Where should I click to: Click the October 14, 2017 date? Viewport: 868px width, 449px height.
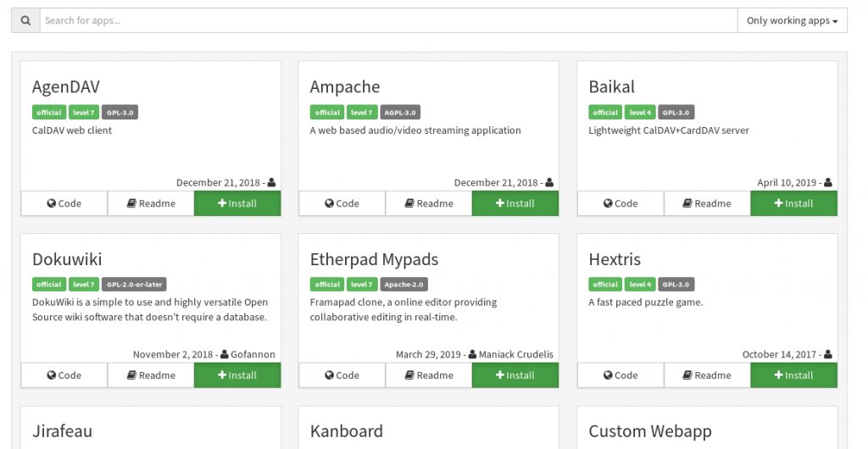click(780, 354)
